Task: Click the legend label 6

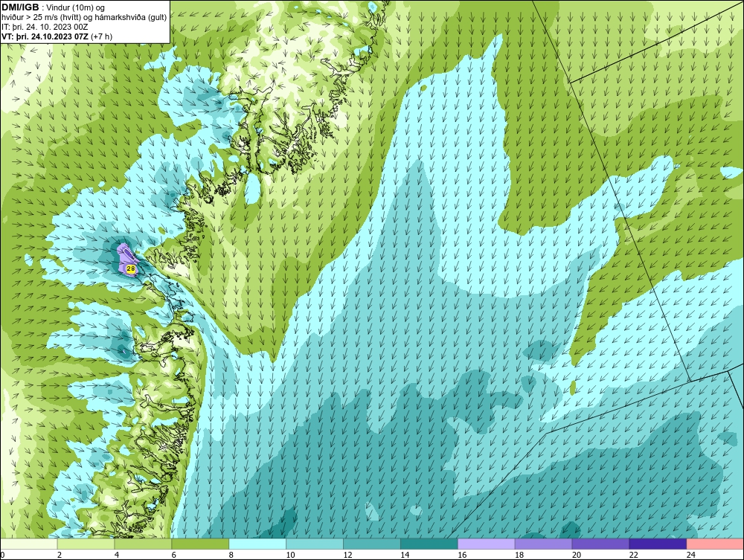Action: tap(173, 555)
